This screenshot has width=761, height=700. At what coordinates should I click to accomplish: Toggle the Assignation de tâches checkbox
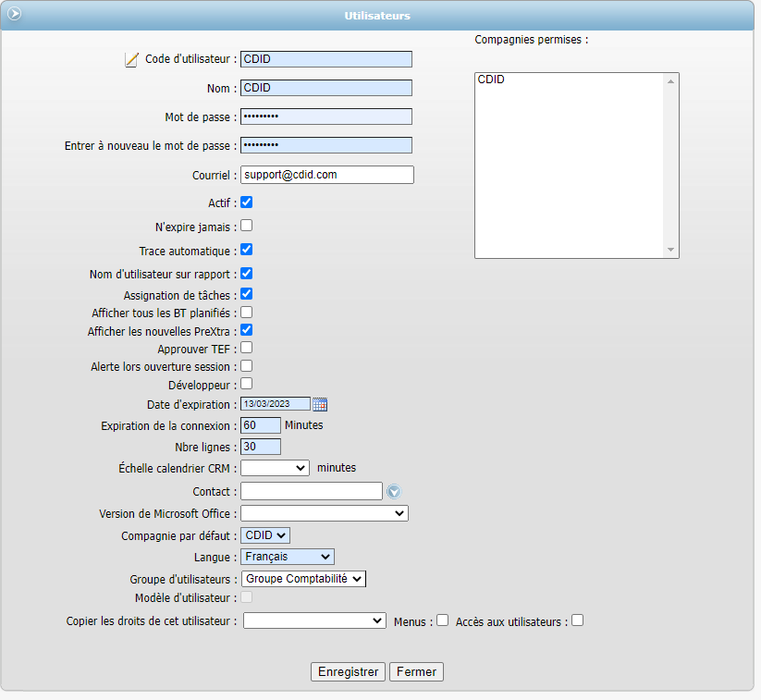[x=247, y=294]
